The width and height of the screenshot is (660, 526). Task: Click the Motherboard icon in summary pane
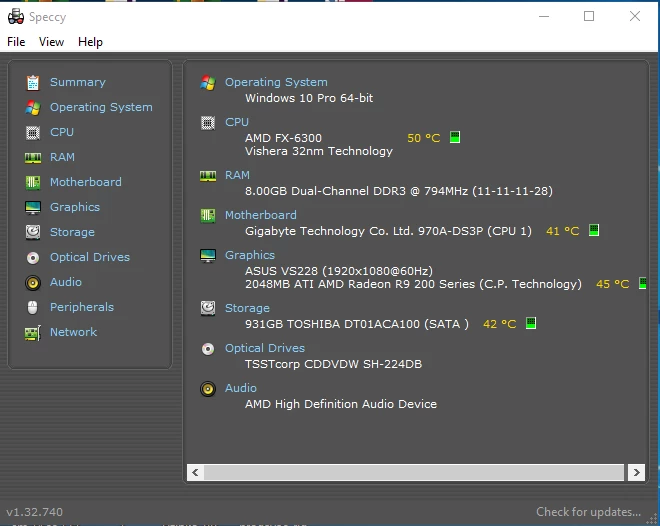click(208, 215)
